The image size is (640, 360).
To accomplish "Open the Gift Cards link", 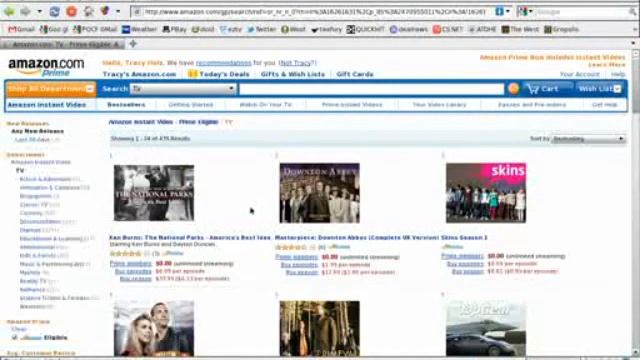I will pos(355,74).
